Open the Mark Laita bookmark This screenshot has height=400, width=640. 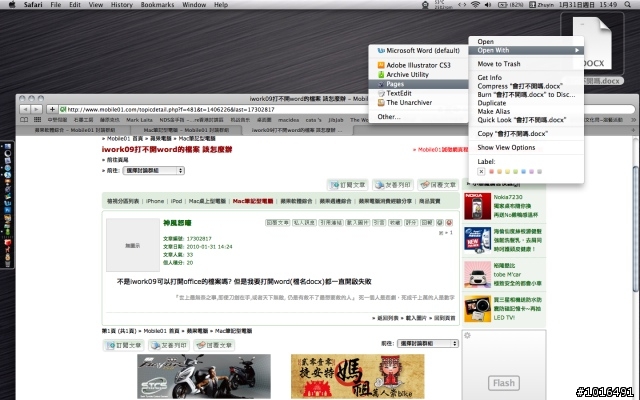[139, 120]
